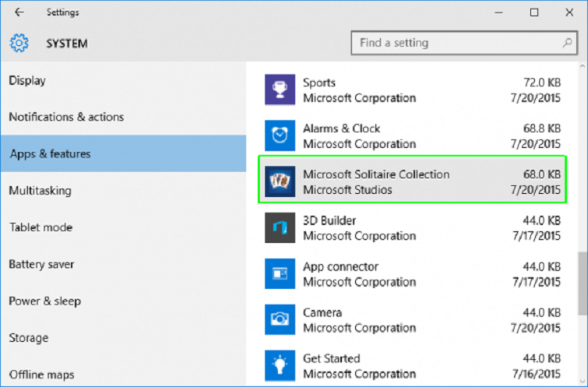Go back using the arrow button
This screenshot has width=588, height=387.
tap(19, 12)
